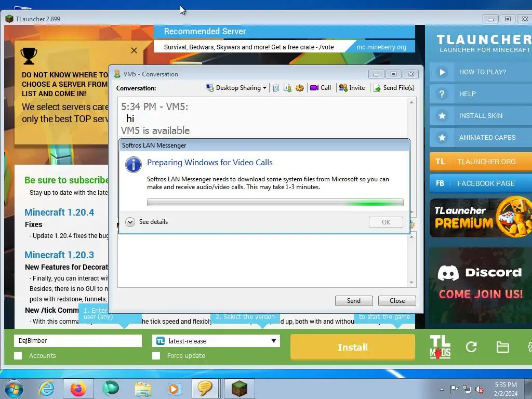
Task: Click Action Center flag tray icon
Action: tap(454, 389)
